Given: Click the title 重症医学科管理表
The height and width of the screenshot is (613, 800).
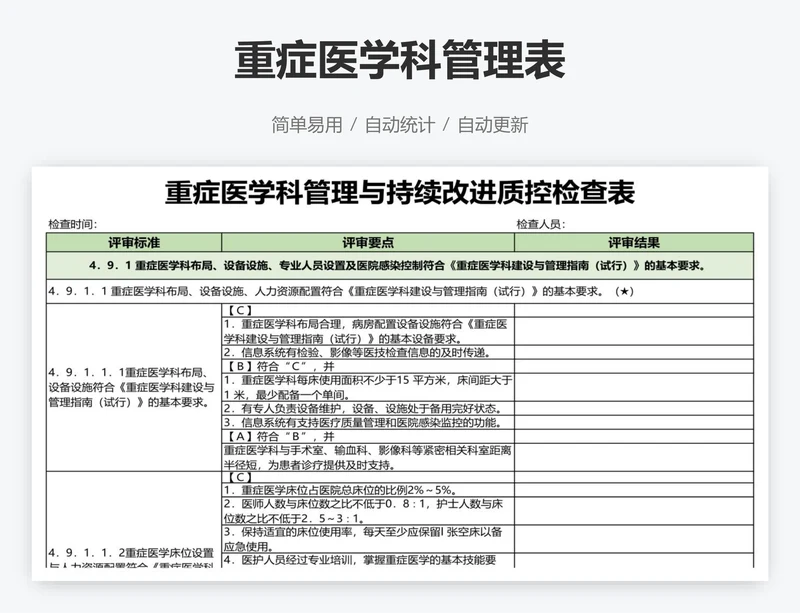Looking at the screenshot, I should point(399,60).
